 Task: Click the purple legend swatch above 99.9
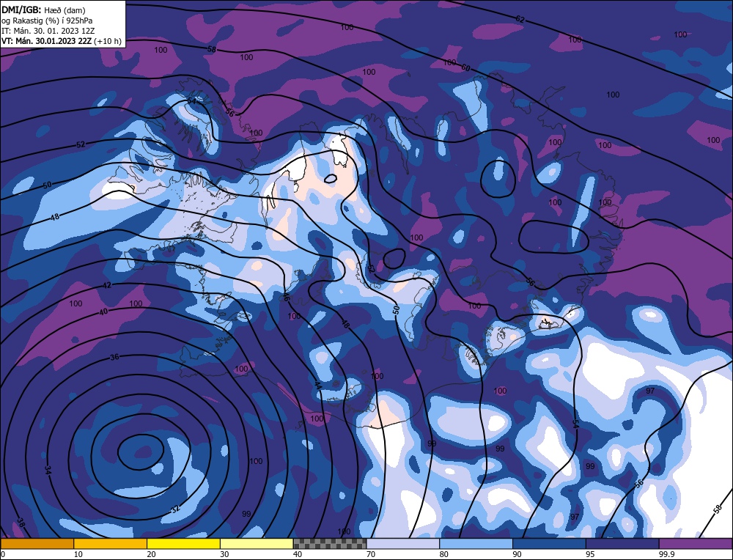click(x=696, y=544)
